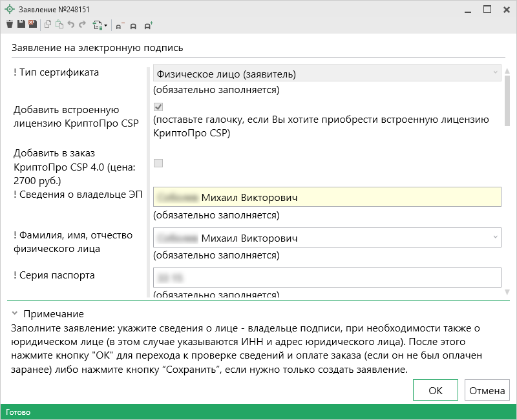Viewport: 517px width, 420px height.
Task: Click the trash delete icon in toolbar
Action: [x=10, y=25]
